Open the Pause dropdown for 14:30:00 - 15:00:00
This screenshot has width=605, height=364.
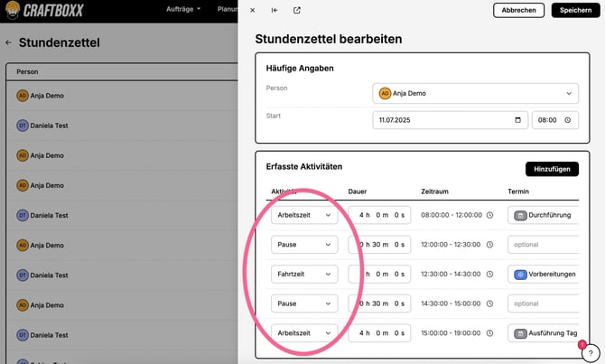click(x=304, y=303)
